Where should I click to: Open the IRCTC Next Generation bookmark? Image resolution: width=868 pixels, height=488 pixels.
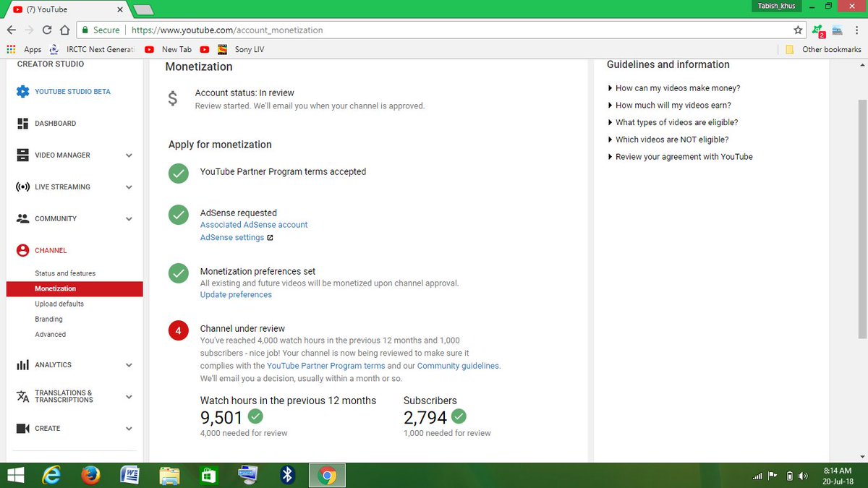coord(90,49)
